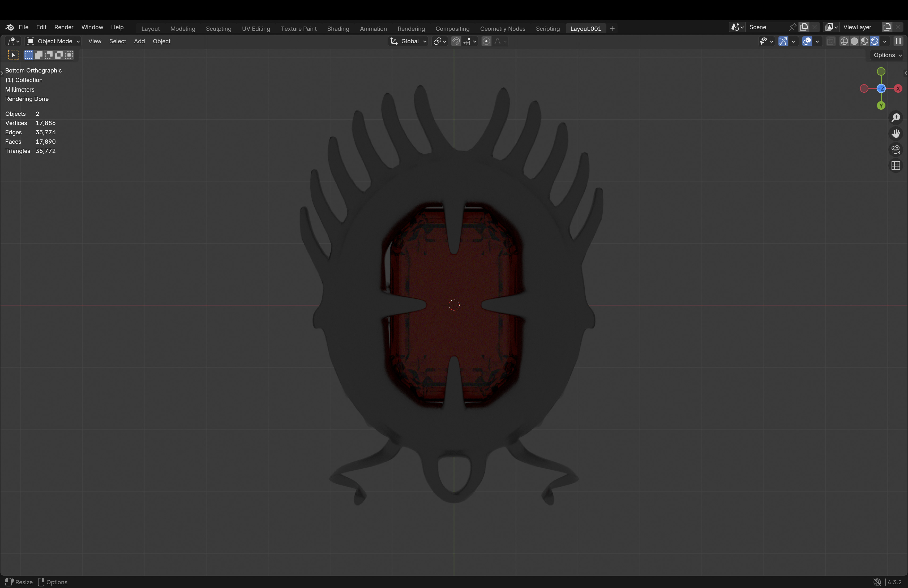908x588 pixels.
Task: Click the Add menu in viewport header
Action: pyautogui.click(x=139, y=41)
